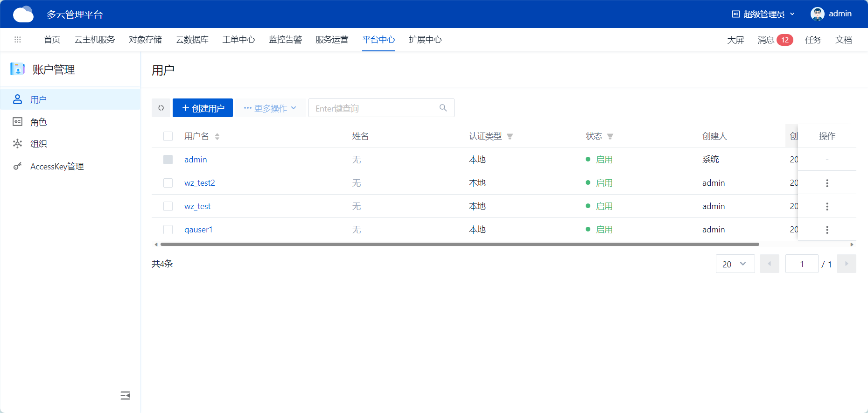Click the refresh icon beside Create User

pyautogui.click(x=161, y=108)
